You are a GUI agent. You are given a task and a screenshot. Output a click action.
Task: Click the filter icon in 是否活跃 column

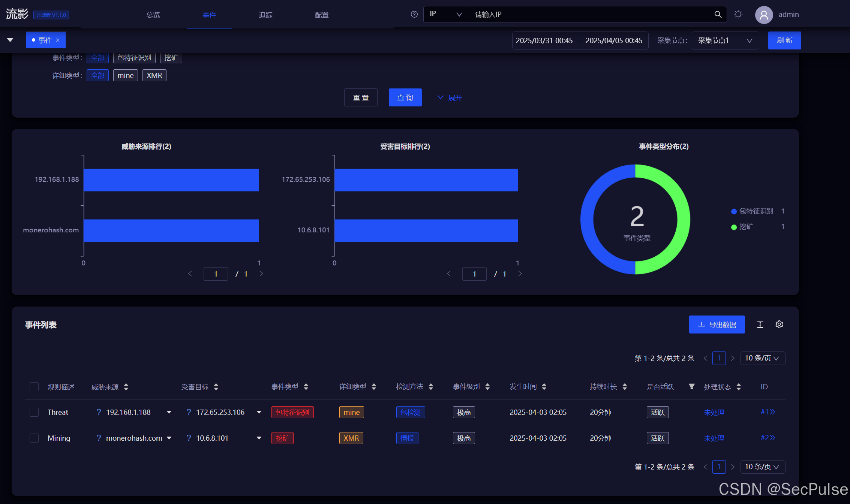[x=692, y=386]
